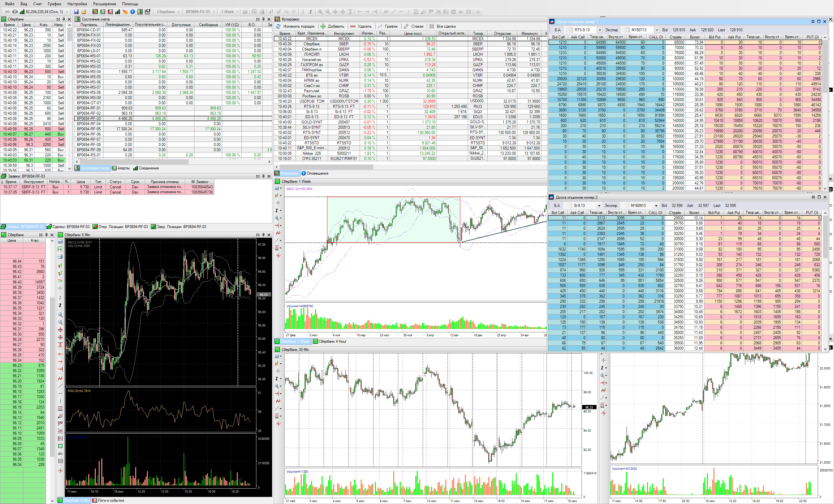Toggle pin on Заявки BP0694-RF-03 panel
Screen dimensions: 834x504
pos(263,176)
